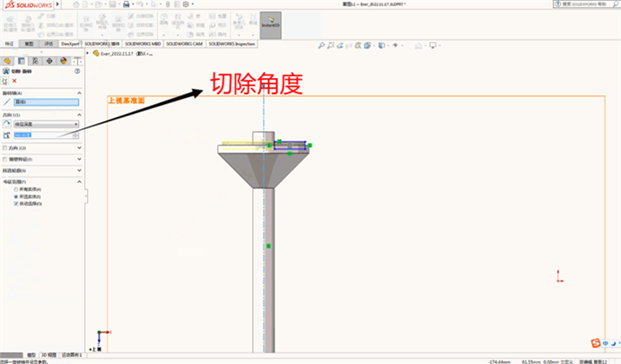The height and width of the screenshot is (364, 621).
Task: Select the selected bodies radio option
Action: (16, 196)
